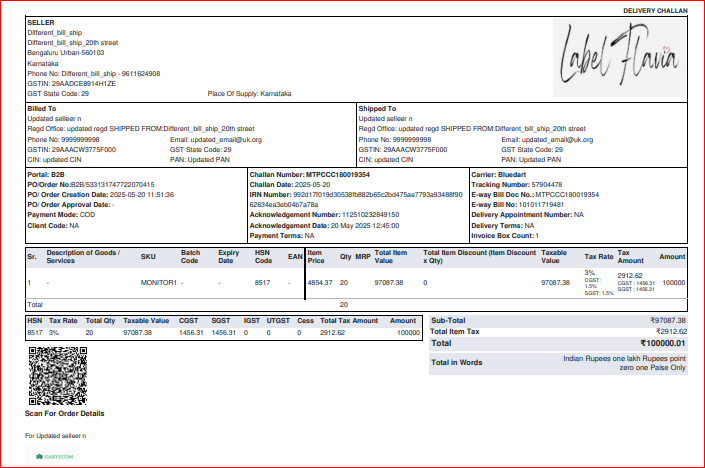Screen dimensions: 705x468
Task: Click the Label Flavia logo image
Action: coord(619,58)
